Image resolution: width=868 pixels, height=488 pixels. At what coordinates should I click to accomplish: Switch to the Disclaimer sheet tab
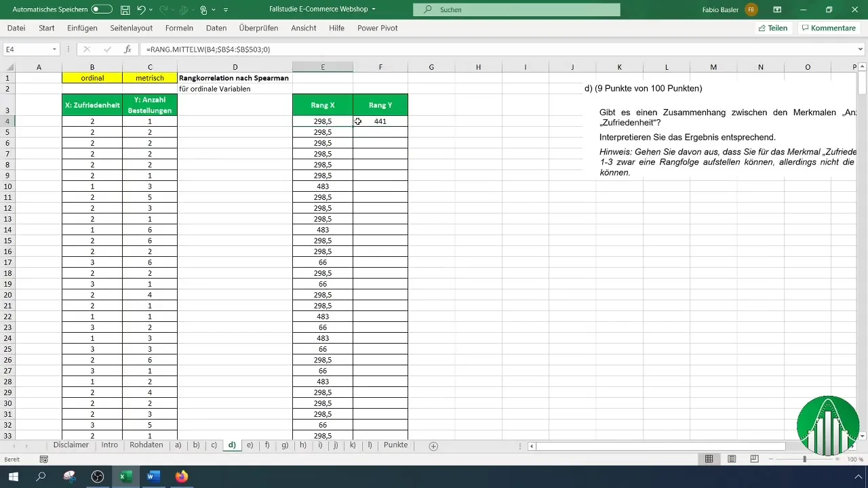coord(71,445)
